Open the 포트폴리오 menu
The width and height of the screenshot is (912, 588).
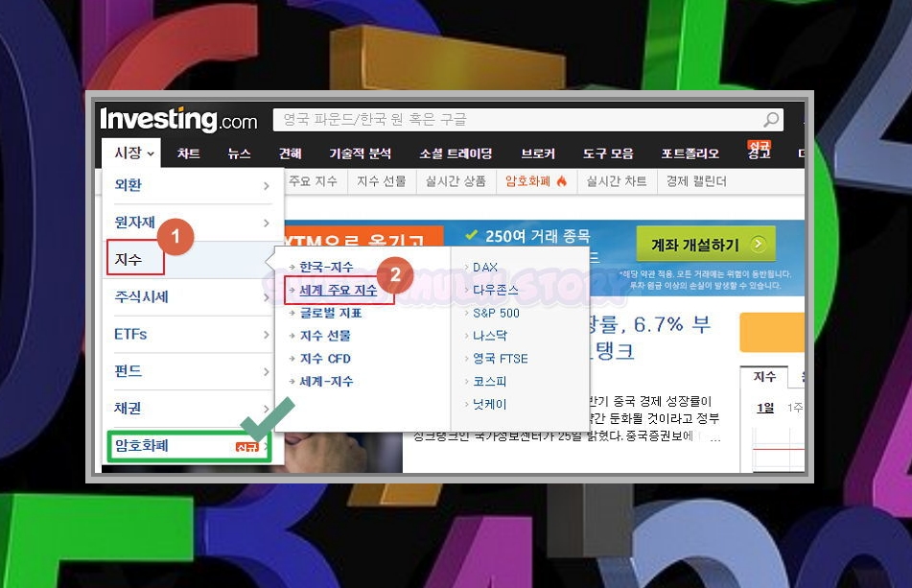pyautogui.click(x=690, y=153)
